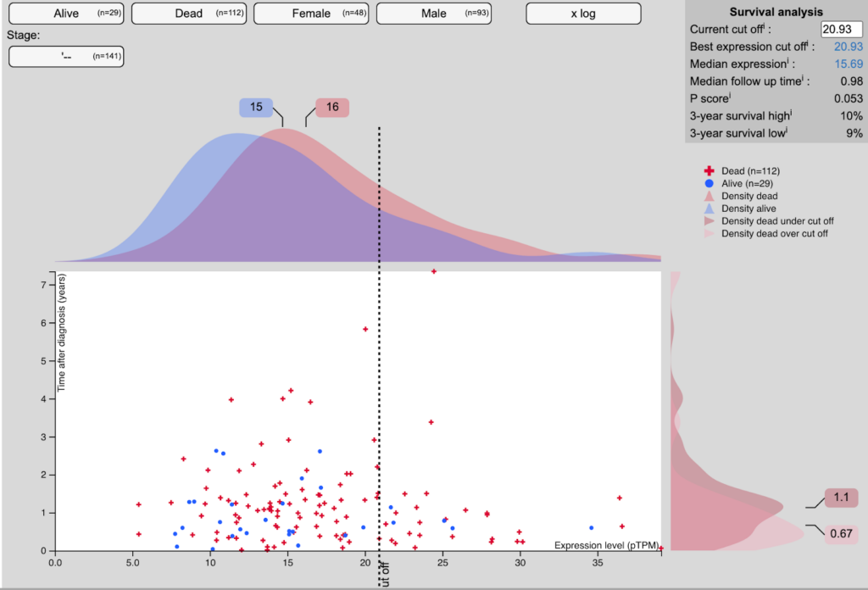
Task: Click the blue median expression value 15.69
Action: (848, 64)
